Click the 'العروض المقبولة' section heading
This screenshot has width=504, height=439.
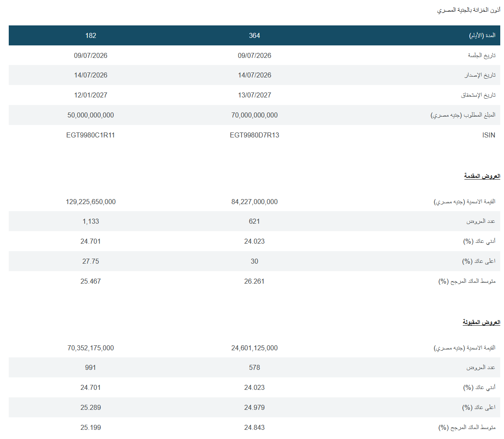(481, 322)
